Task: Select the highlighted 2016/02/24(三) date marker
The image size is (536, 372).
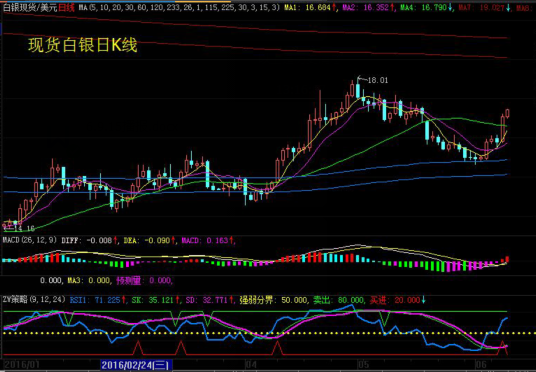Action: pos(137,364)
